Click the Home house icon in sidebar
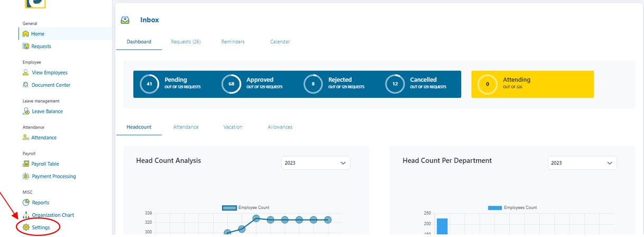The height and width of the screenshot is (237, 644). click(25, 34)
